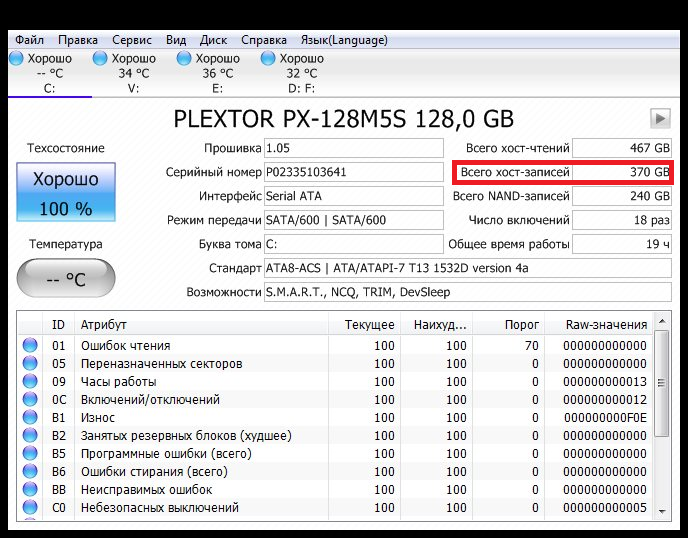The height and width of the screenshot is (538, 688).
Task: Select the Программные ошибки (всего) row
Action: point(335,453)
